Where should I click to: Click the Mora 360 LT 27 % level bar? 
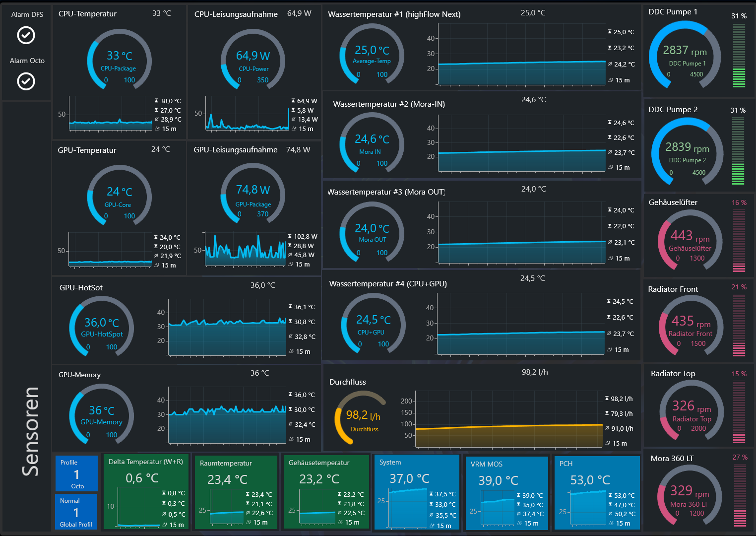pos(740,495)
